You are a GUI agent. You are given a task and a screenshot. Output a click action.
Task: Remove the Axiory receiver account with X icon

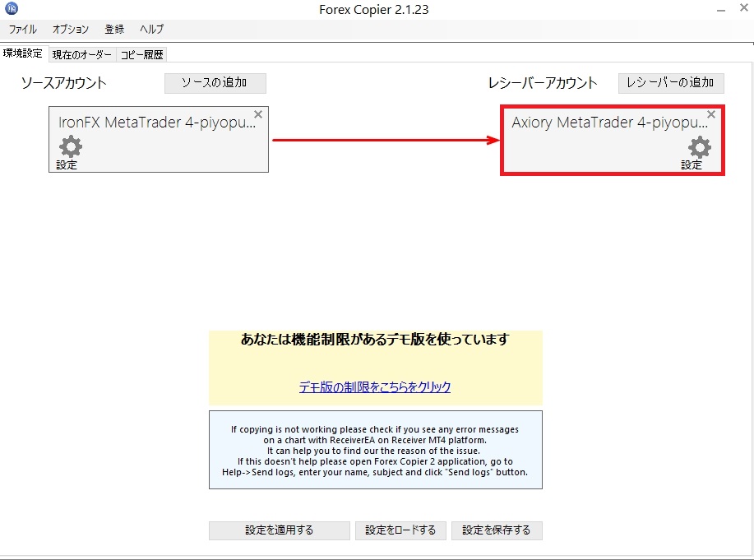point(710,115)
